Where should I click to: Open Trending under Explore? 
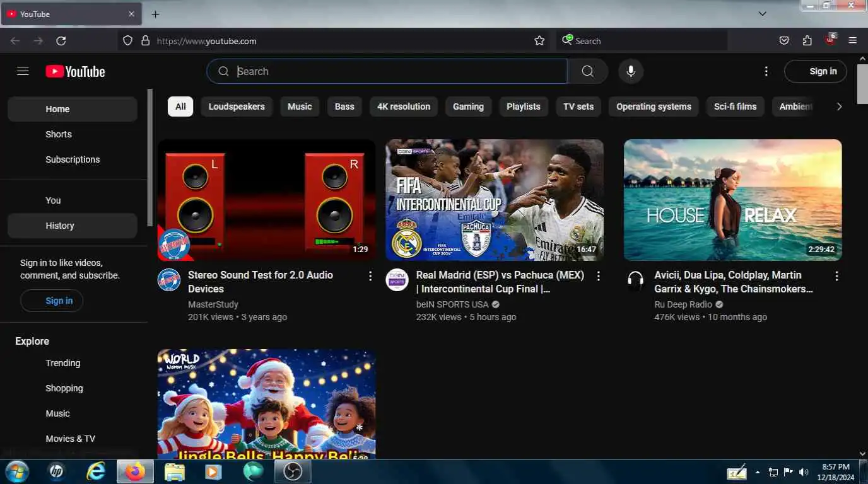pyautogui.click(x=73, y=363)
